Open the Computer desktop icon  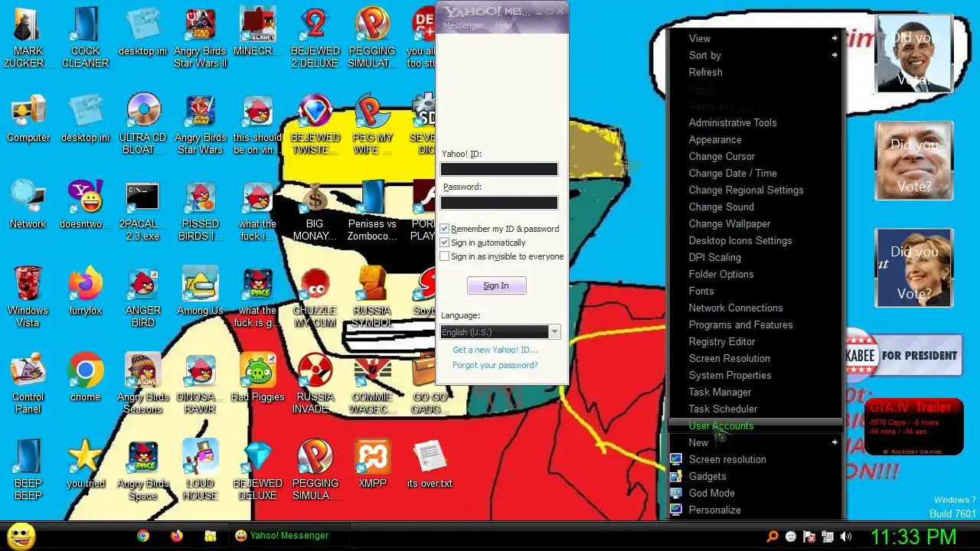tap(28, 119)
